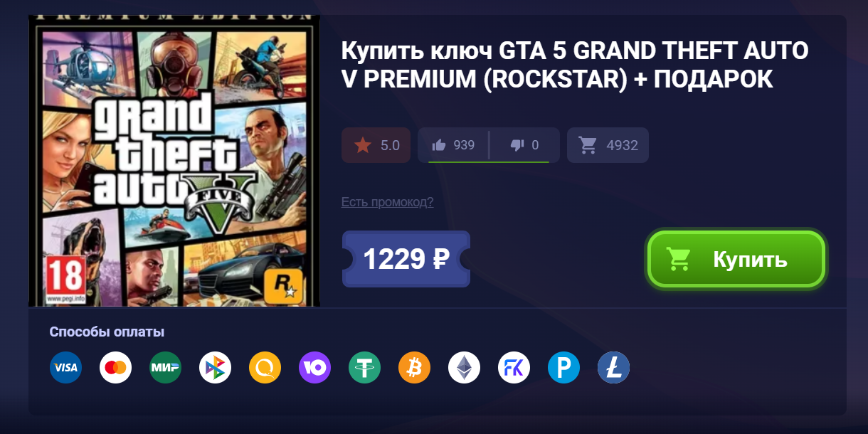The height and width of the screenshot is (434, 868).
Task: Click the thumbs-down dislikes counter 0
Action: tap(525, 145)
